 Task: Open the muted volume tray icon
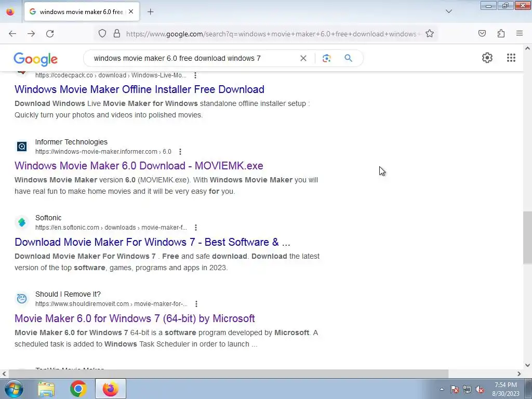[480, 389]
